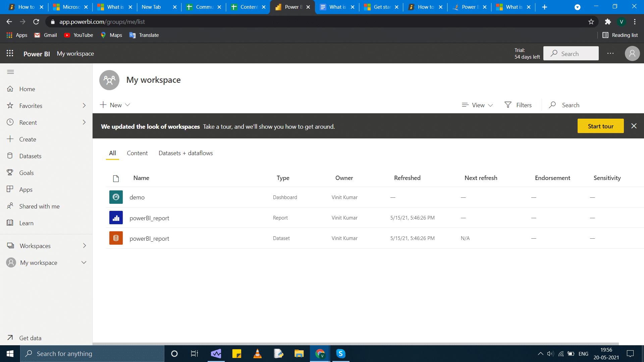Click the horizontal scrollbar at bottom
The image size is (644, 362).
pyautogui.click(x=356, y=344)
